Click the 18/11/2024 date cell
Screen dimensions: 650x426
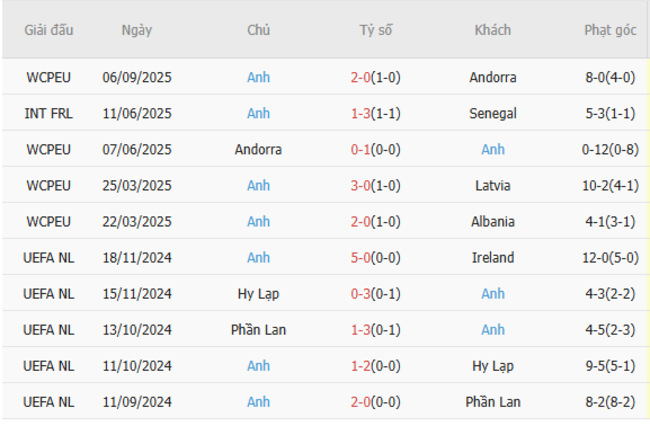(x=137, y=257)
